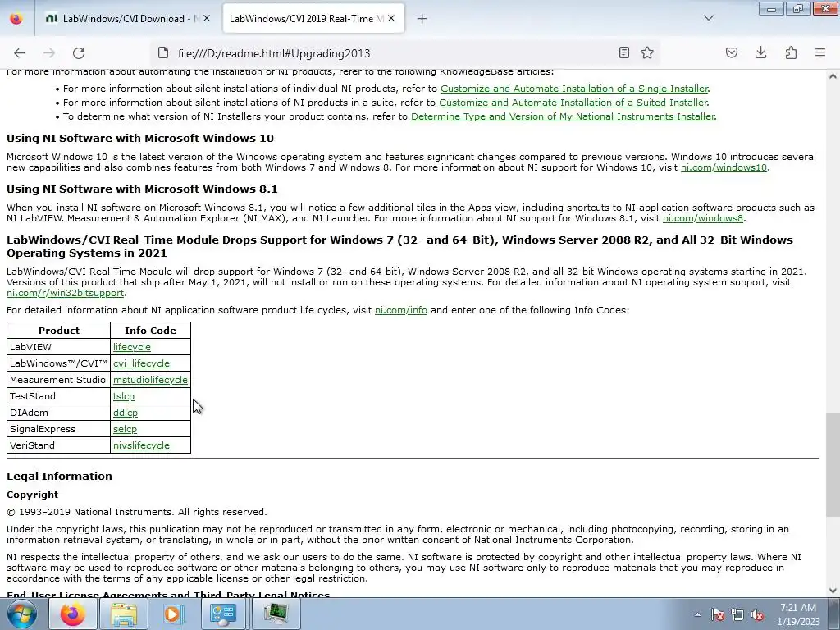Switch to LabWindows/CVI Download tab

point(127,18)
